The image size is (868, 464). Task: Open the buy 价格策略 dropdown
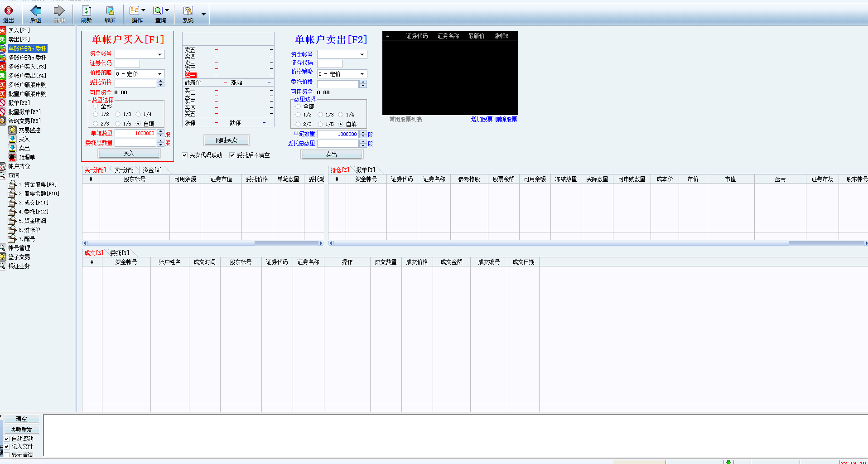click(x=159, y=74)
